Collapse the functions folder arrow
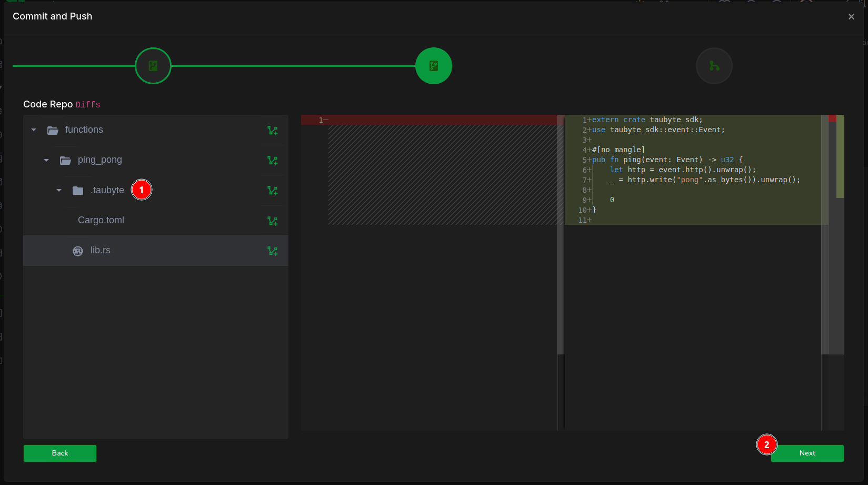Screen dimensions: 868x485 pyautogui.click(x=34, y=130)
